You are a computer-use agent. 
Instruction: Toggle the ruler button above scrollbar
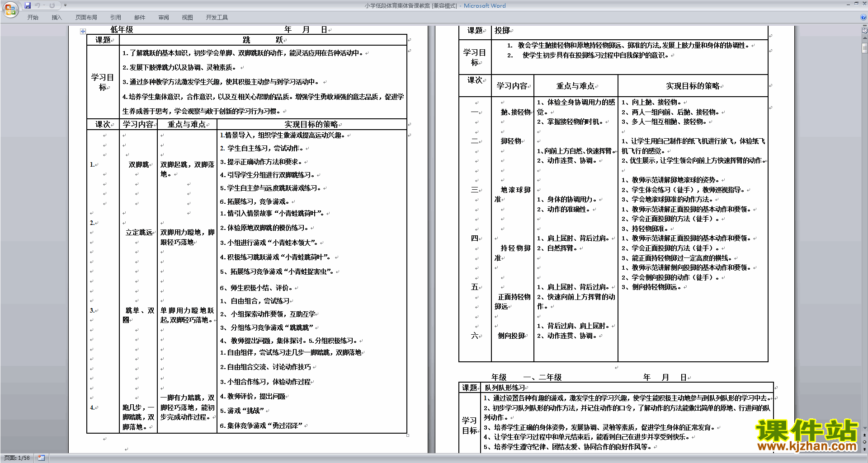[x=864, y=31]
